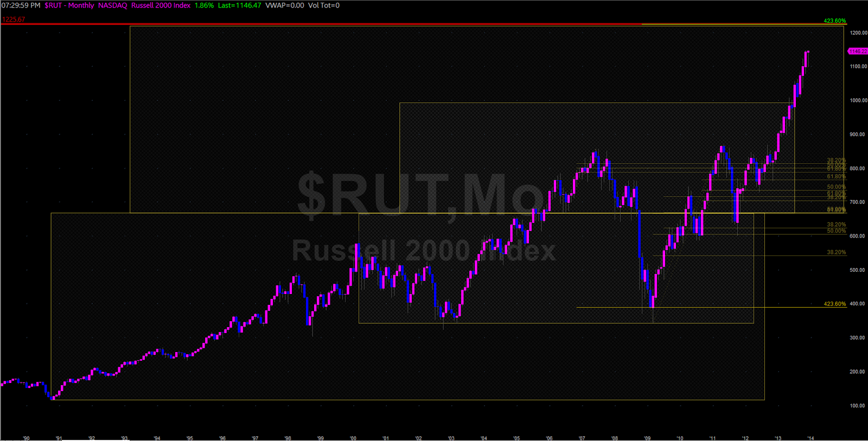
Task: Click the '96 year label on time axis
Action: [x=222, y=438]
